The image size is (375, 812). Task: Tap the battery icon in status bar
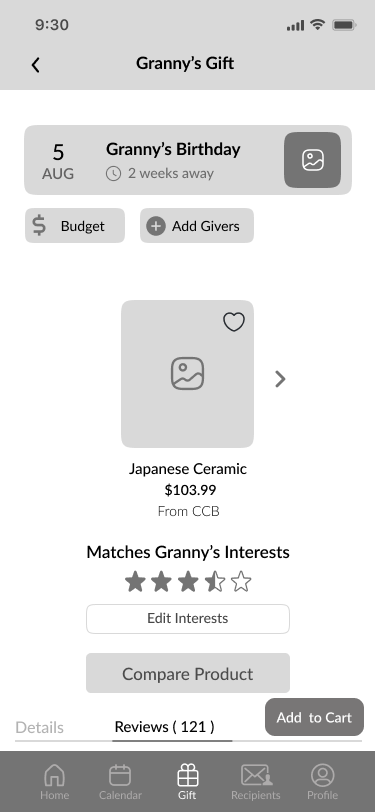tap(343, 25)
